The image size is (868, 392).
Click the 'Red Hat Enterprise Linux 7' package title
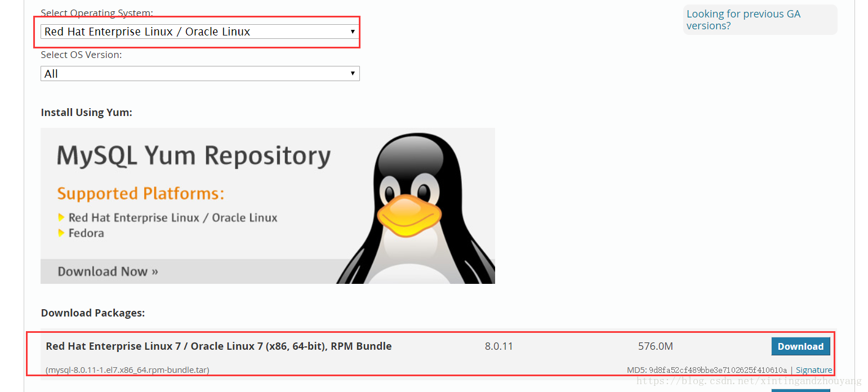click(219, 346)
